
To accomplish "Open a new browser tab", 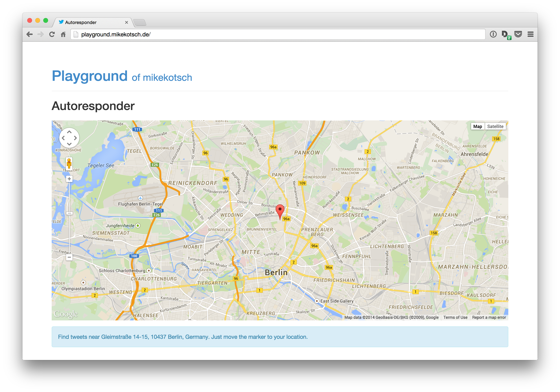I will coord(140,22).
